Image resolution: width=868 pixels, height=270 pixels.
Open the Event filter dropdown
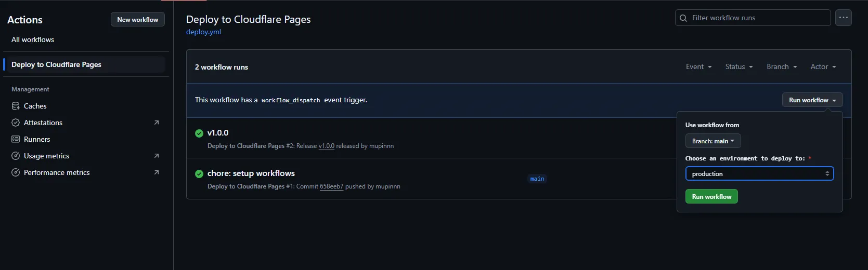coord(698,67)
